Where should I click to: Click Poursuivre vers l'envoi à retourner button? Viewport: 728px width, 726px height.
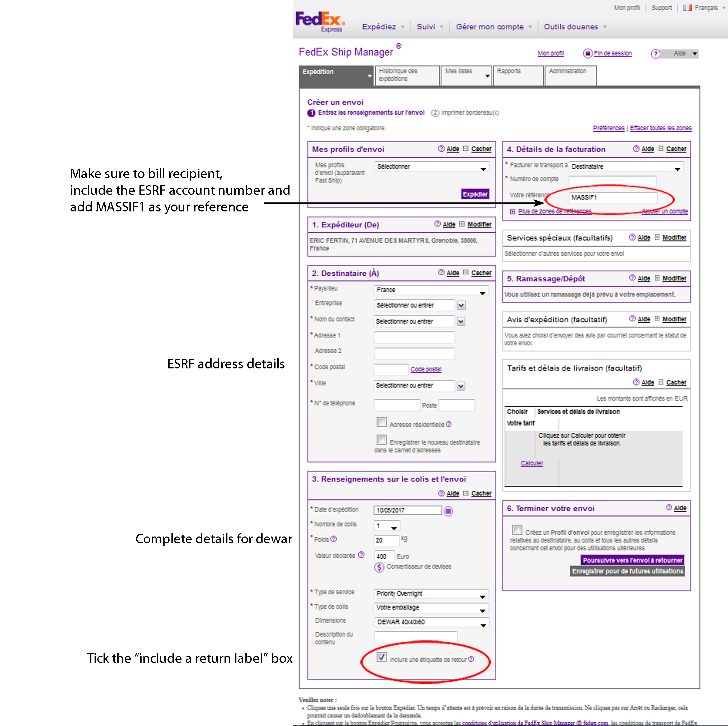(632, 560)
